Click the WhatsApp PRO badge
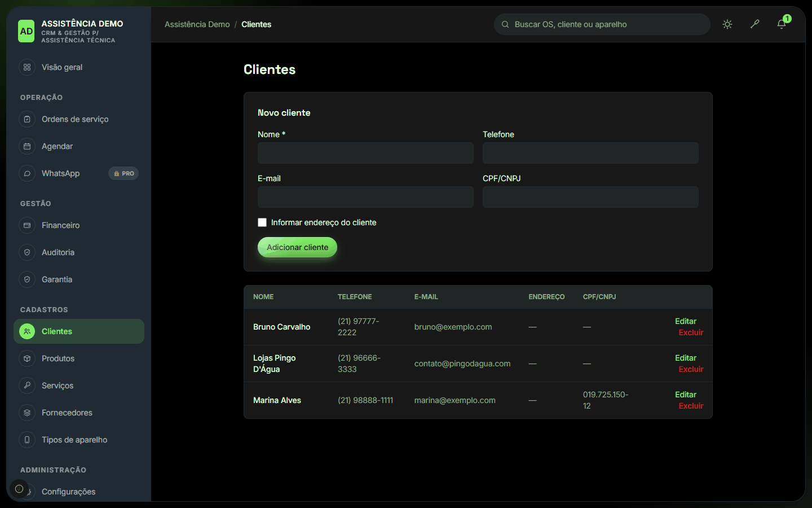Screen dimensions: 812x508 (123, 173)
